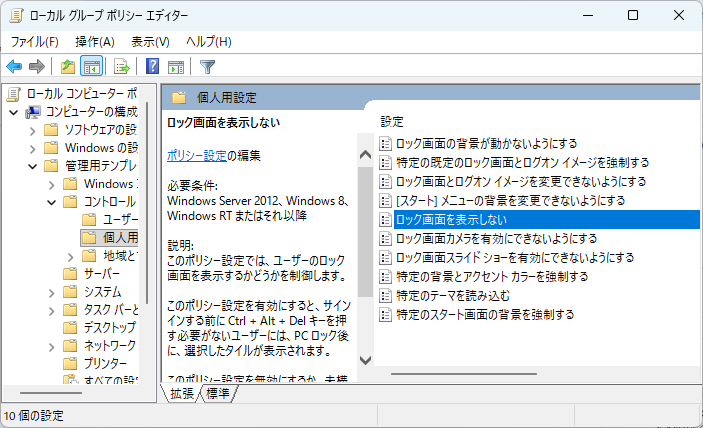Image resolution: width=703 pixels, height=428 pixels.
Task: Click the Back arrow toolbar icon
Action: click(14, 67)
